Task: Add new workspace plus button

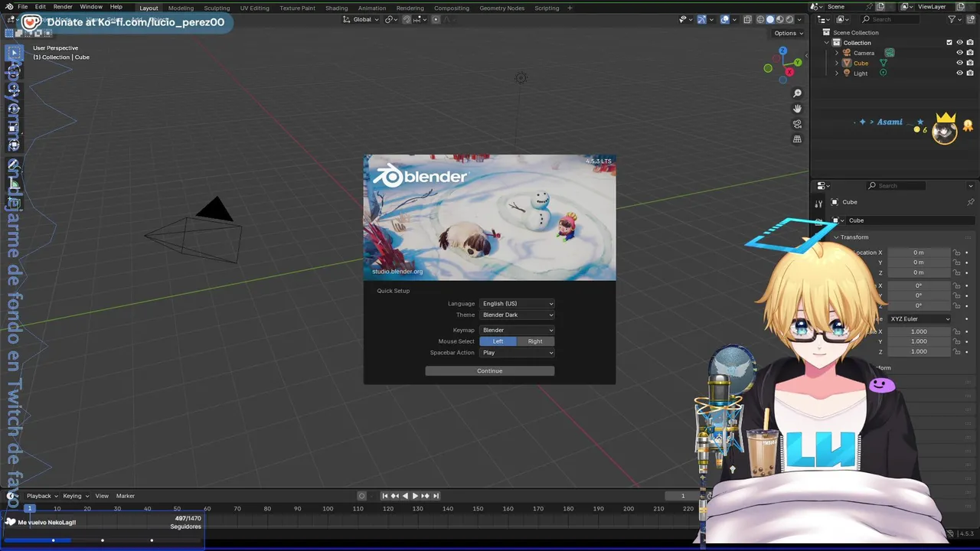Action: click(570, 8)
